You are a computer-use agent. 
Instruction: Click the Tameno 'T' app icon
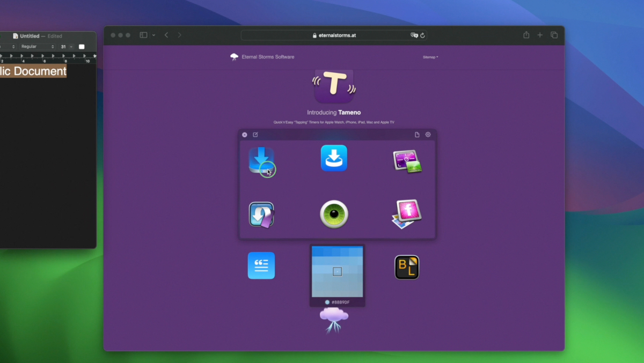(x=334, y=86)
